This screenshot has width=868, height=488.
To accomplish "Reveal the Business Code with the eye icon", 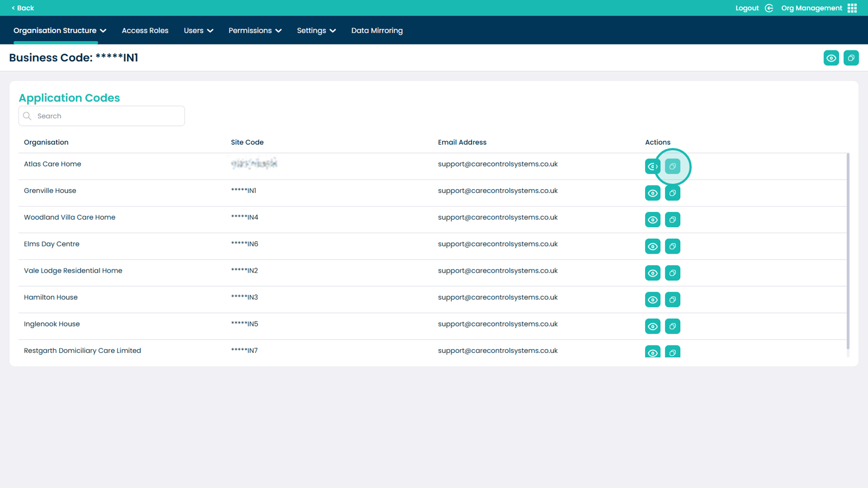I will click(831, 58).
